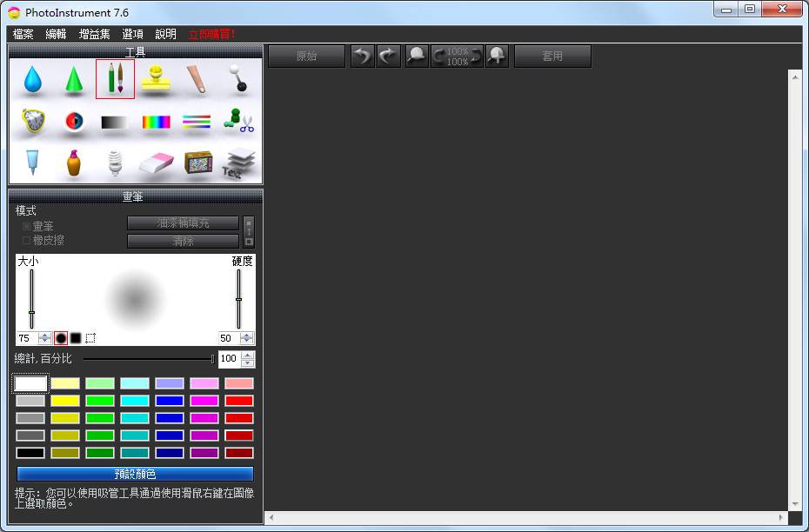809x532 pixels.
Task: Decrease the total percentage stepper value
Action: pos(248,362)
